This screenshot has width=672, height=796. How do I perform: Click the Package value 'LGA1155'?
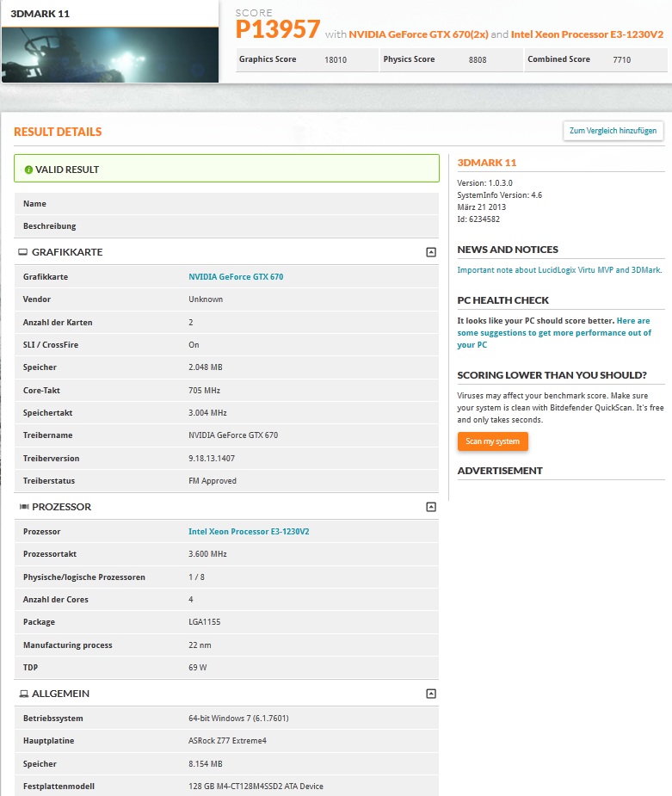point(205,622)
